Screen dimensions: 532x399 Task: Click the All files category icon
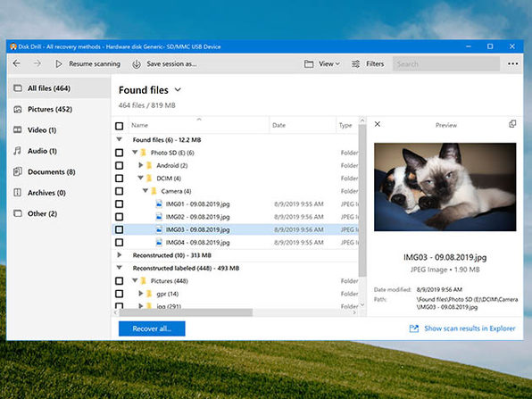[18, 88]
